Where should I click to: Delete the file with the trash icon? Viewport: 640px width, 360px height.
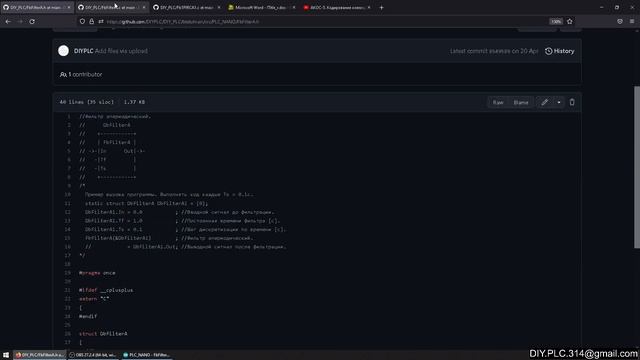click(x=572, y=102)
